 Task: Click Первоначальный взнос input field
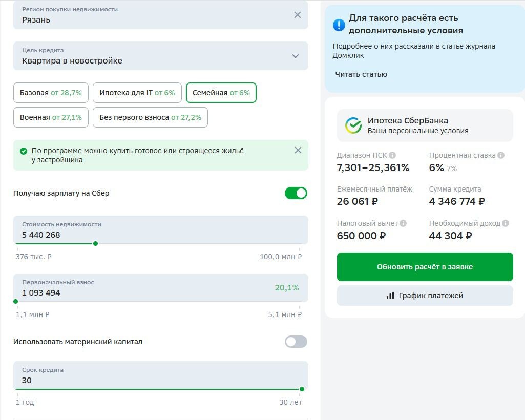click(161, 288)
